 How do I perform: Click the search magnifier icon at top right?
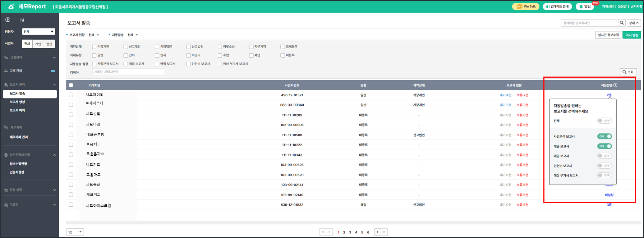622,23
